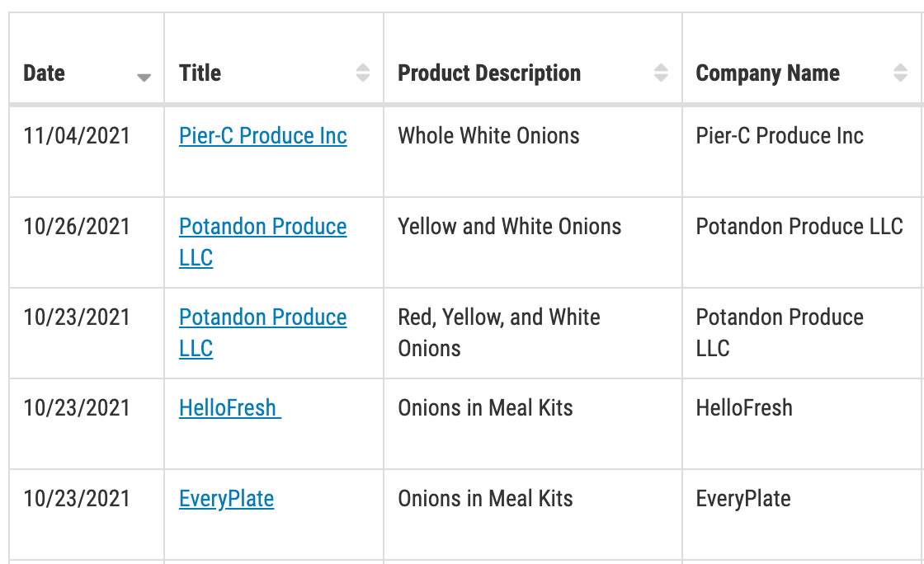Sort by Company Name arrows icon
The image size is (924, 564).
tap(900, 73)
